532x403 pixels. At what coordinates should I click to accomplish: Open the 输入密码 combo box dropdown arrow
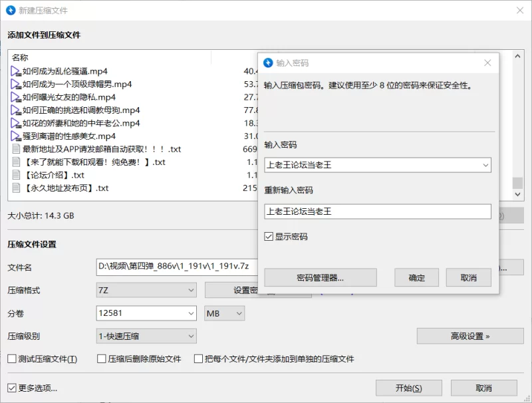click(x=485, y=165)
